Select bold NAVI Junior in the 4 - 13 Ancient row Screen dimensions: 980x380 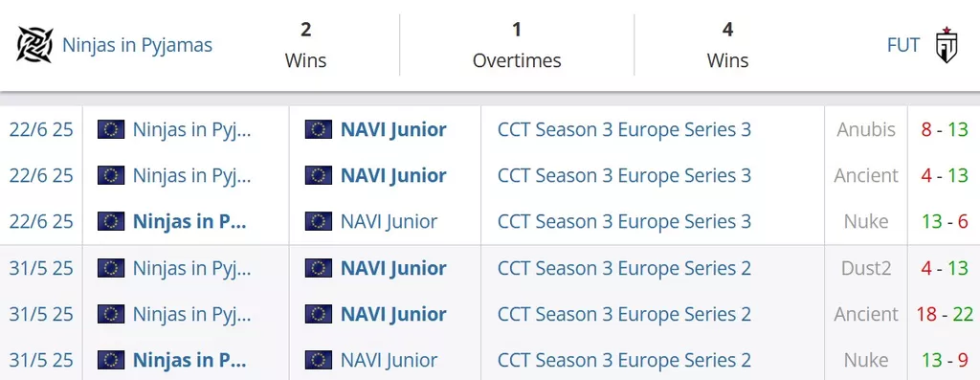click(393, 175)
